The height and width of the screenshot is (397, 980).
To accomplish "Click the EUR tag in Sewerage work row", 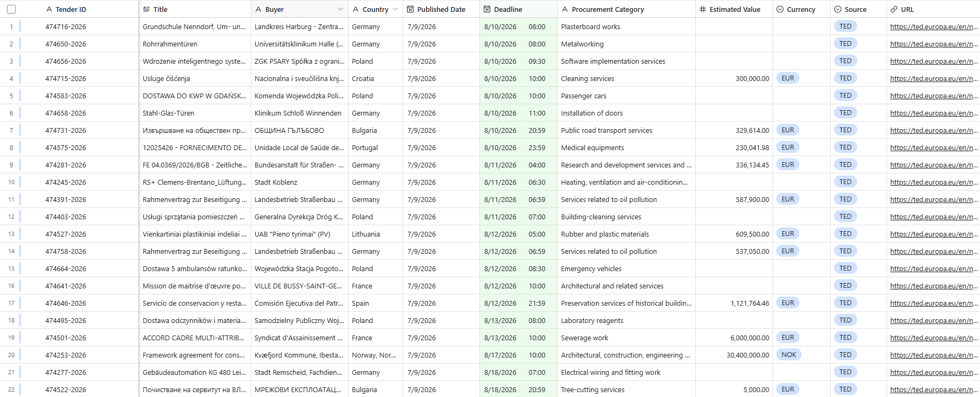I will [788, 338].
